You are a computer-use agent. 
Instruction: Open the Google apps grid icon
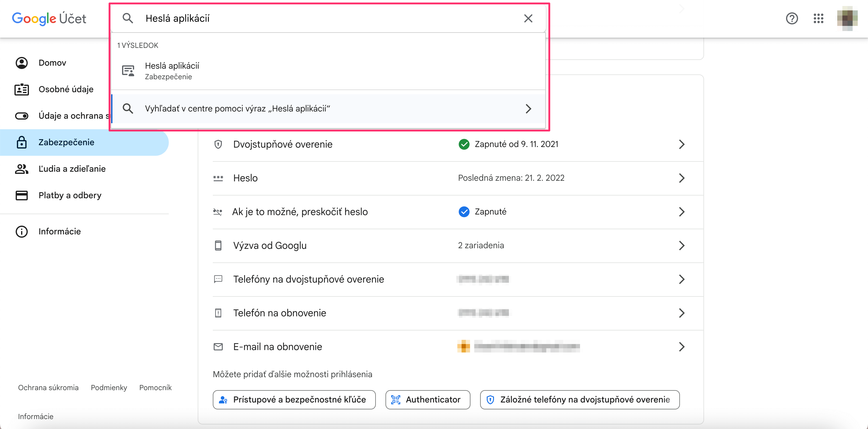coord(818,18)
